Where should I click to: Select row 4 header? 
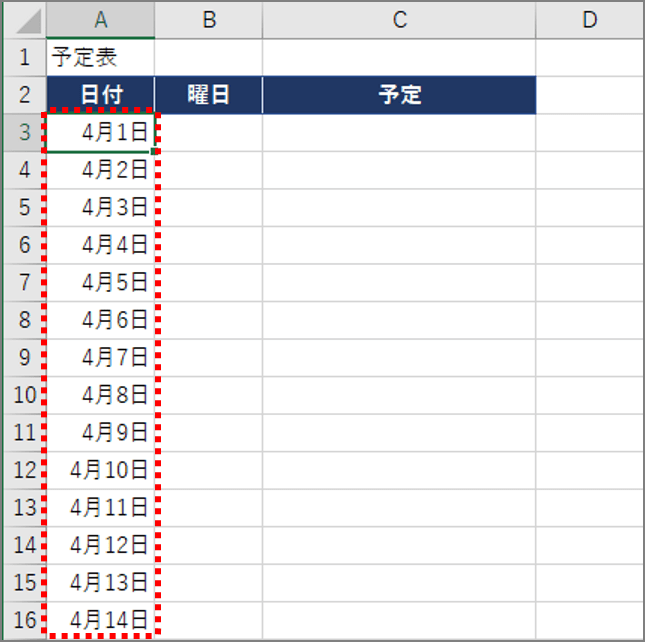pyautogui.click(x=25, y=170)
